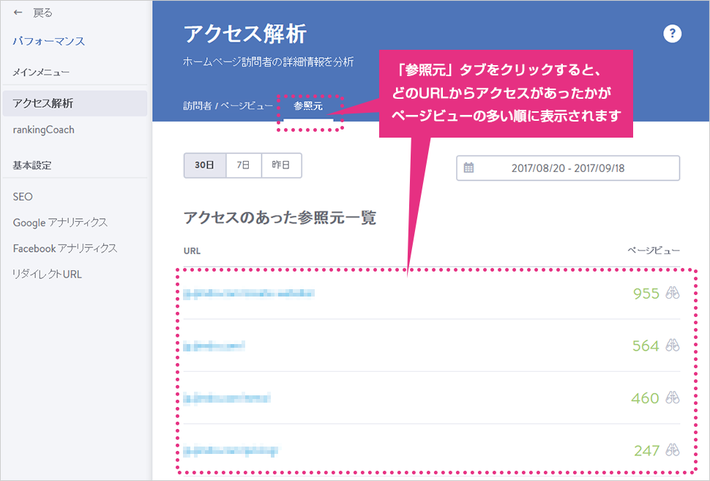Open rankingCoach in the sidebar
Viewport: 710px width, 481px height.
coord(43,130)
